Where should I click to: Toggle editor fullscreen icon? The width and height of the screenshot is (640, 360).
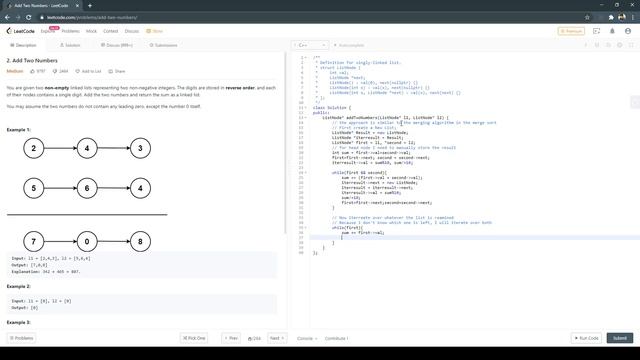coord(631,45)
